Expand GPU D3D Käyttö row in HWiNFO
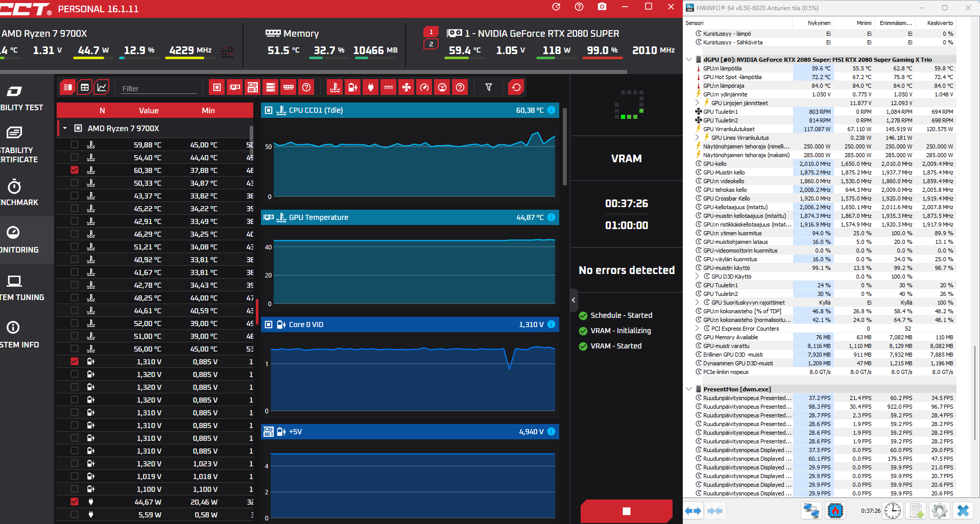980x524 pixels. (x=698, y=277)
